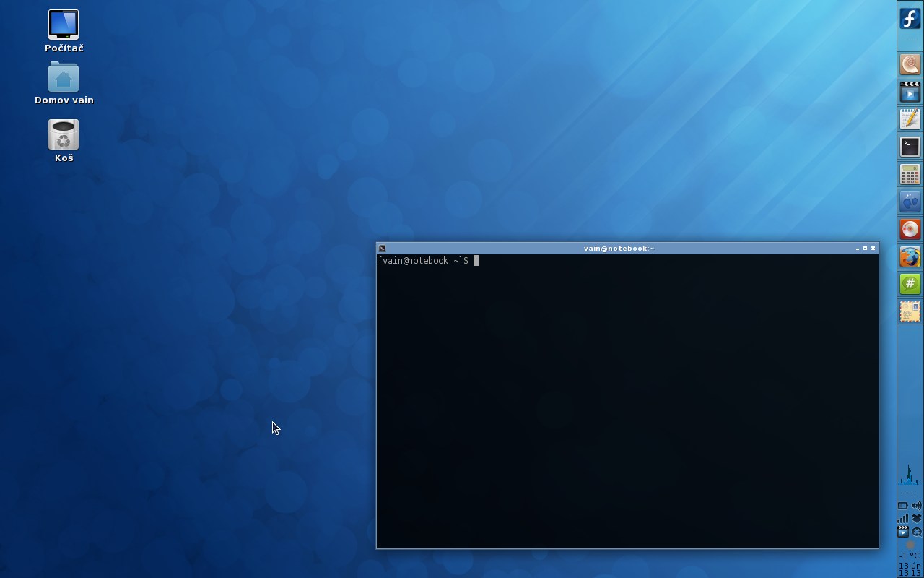Minimize the vain@notebook terminal window
This screenshot has height=578, width=924.
[858, 249]
